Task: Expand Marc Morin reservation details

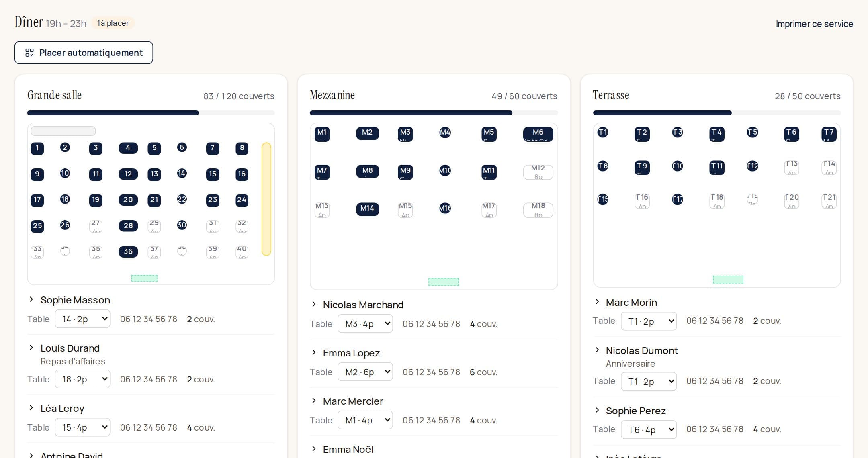Action: (597, 302)
